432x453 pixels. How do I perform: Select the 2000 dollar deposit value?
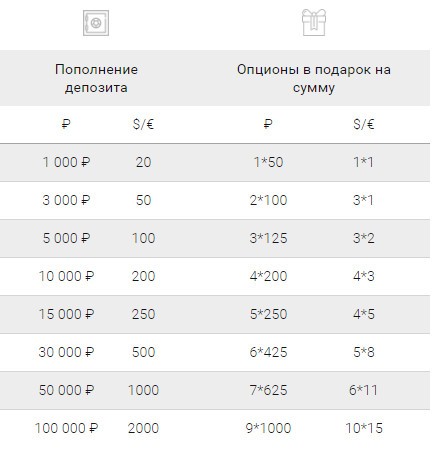click(143, 428)
